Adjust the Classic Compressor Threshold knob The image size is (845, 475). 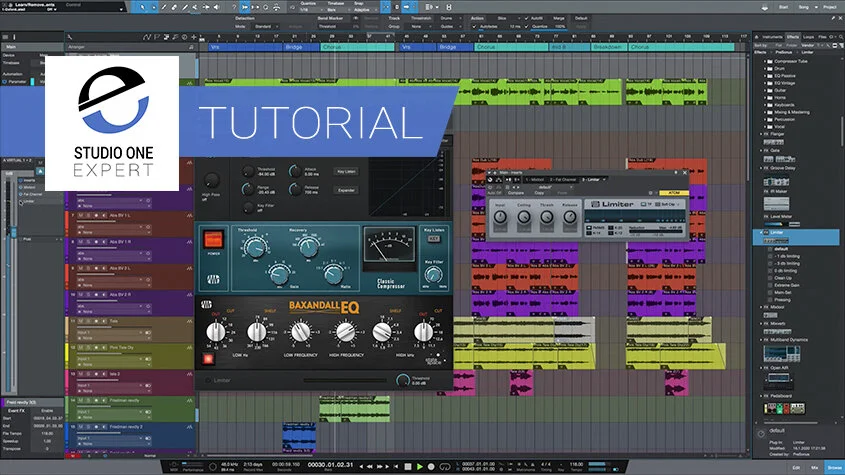pos(253,246)
